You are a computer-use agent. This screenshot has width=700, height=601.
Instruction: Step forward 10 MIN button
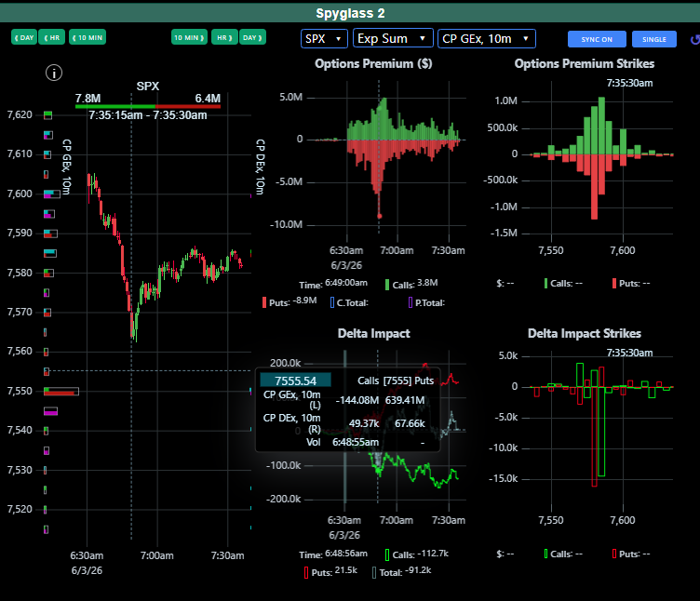pyautogui.click(x=189, y=37)
